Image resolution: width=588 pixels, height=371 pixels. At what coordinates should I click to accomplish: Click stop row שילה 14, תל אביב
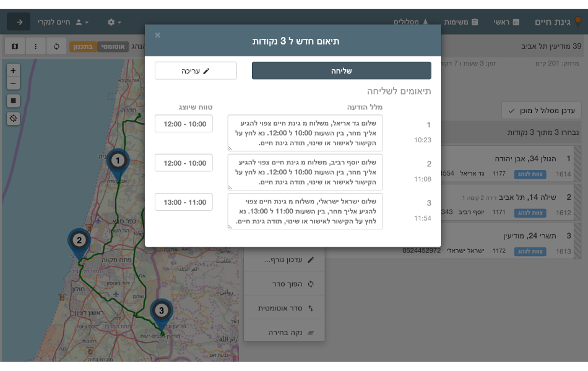point(510,203)
